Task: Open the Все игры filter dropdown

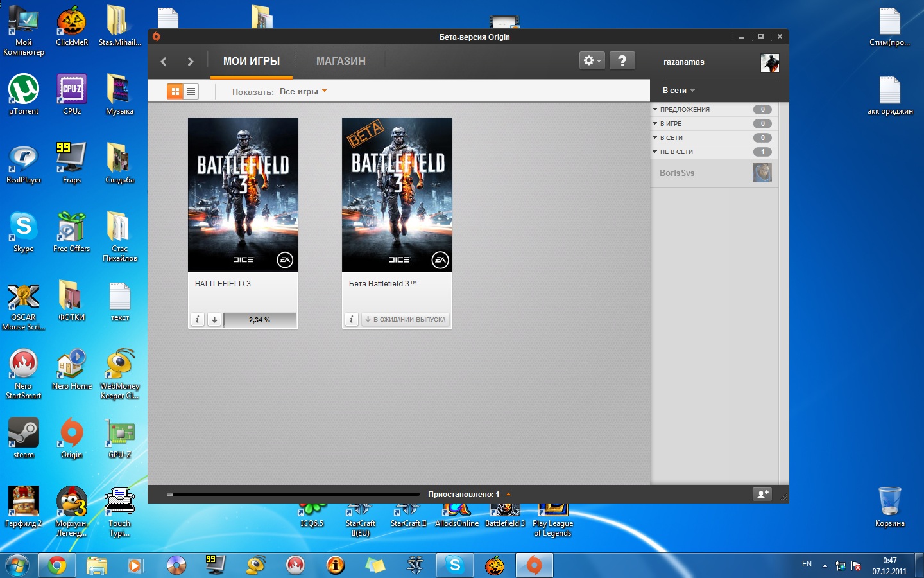Action: click(303, 91)
